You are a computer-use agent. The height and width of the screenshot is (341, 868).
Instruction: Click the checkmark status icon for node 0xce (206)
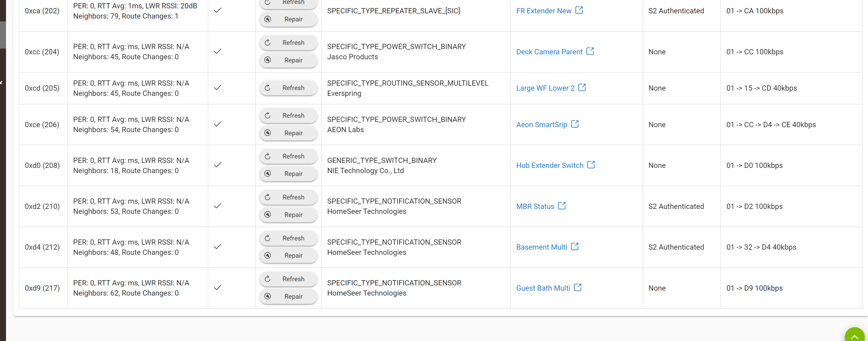coord(218,124)
